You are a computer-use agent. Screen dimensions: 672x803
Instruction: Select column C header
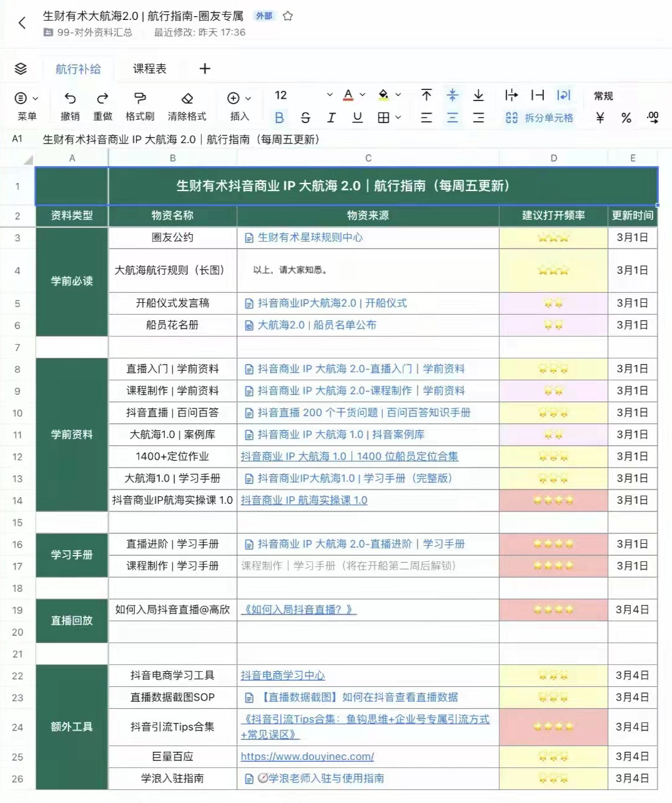point(368,159)
